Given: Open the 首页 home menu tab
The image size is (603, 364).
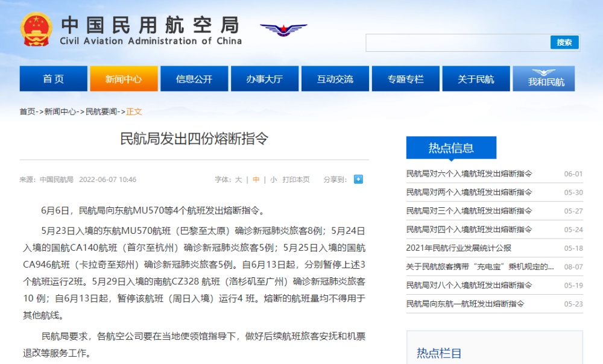Looking at the screenshot, I should (53, 79).
